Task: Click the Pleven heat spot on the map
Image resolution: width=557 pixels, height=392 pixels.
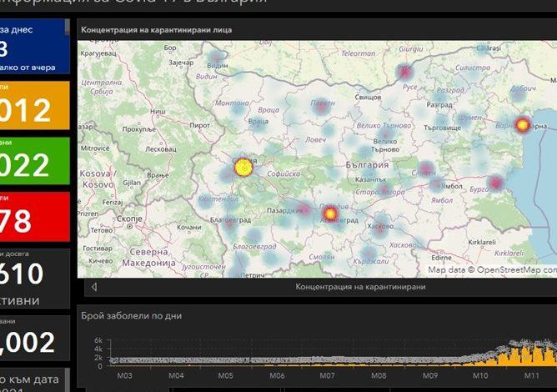Action: click(x=321, y=106)
